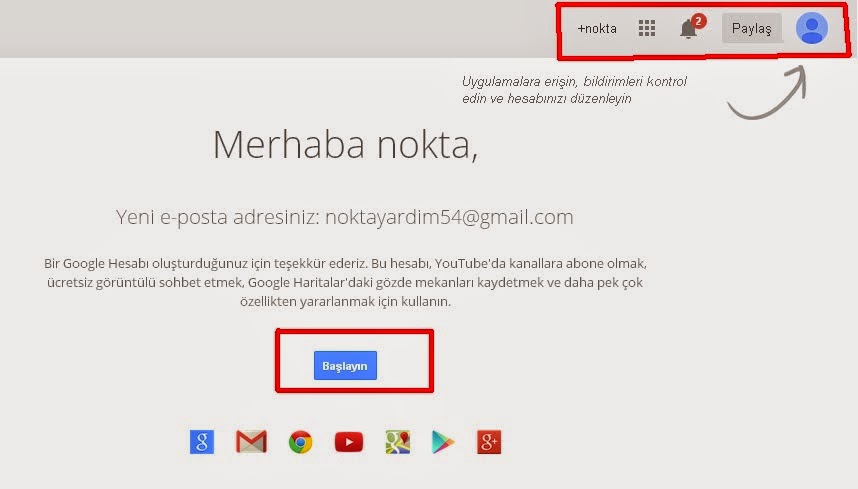Open the Google Maps icon
Viewport: 858px width, 489px height.
(398, 442)
